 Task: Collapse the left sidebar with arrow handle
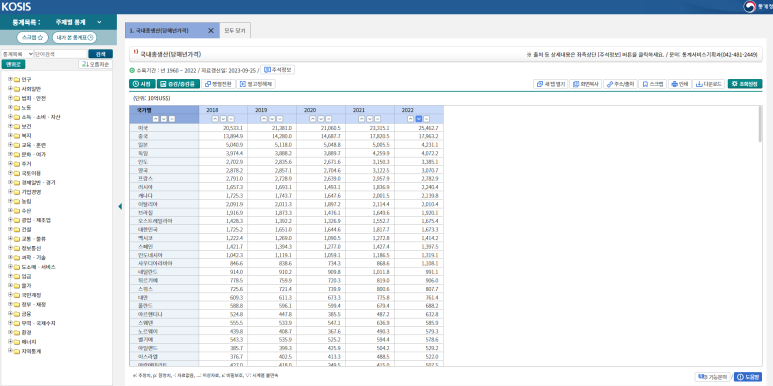[x=120, y=207]
